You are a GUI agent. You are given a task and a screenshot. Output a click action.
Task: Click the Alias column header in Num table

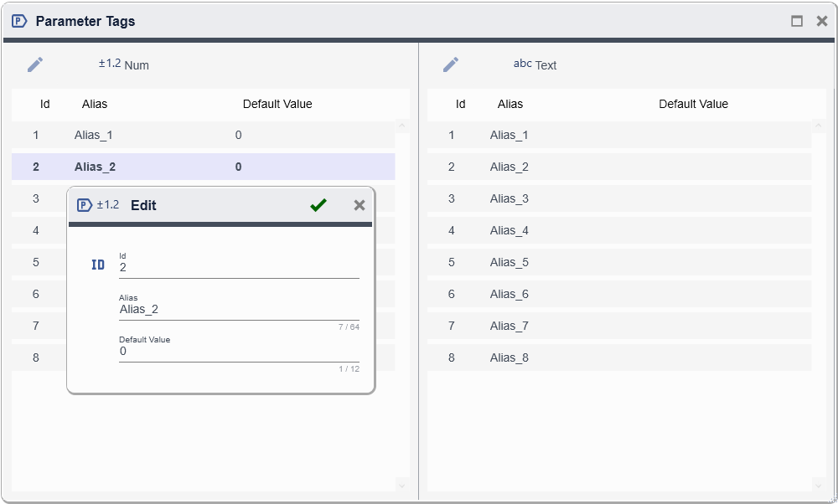click(95, 104)
